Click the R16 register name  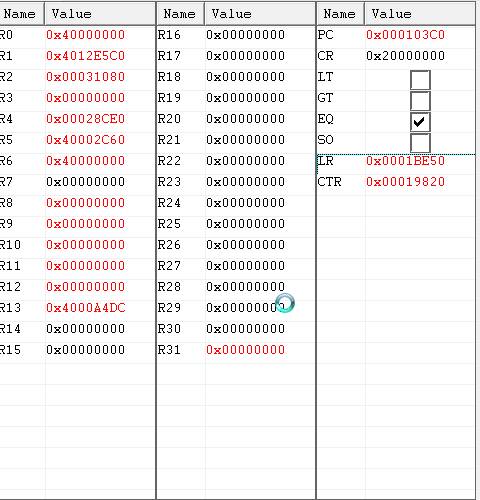[x=169, y=35]
